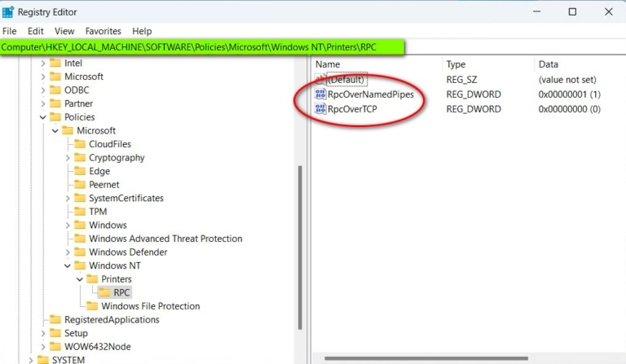This screenshot has width=626, height=364.
Task: Expand the Cryptography key
Action: [x=68, y=158]
